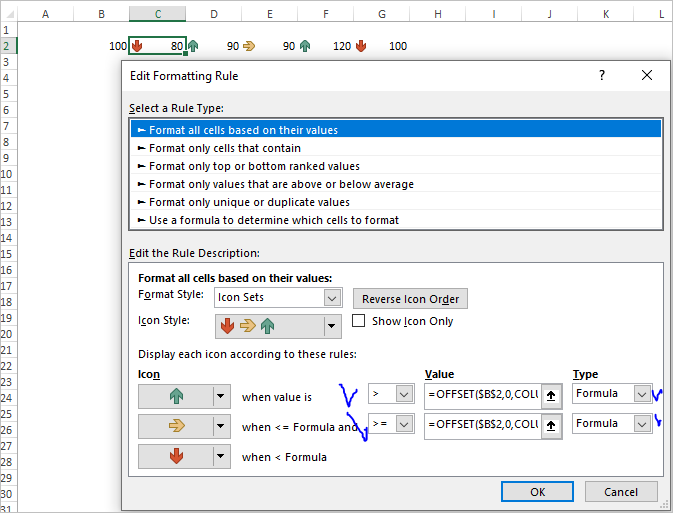Click the fill handle of cell C2
This screenshot has height=513, width=673.
(185, 54)
